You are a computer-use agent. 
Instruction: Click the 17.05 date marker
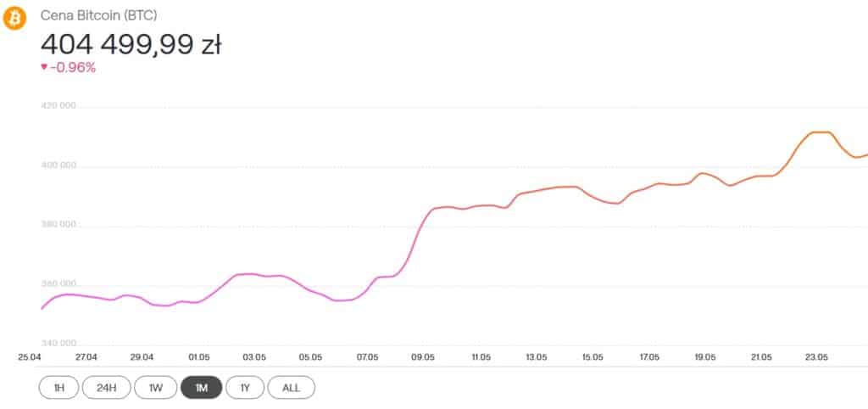(648, 357)
